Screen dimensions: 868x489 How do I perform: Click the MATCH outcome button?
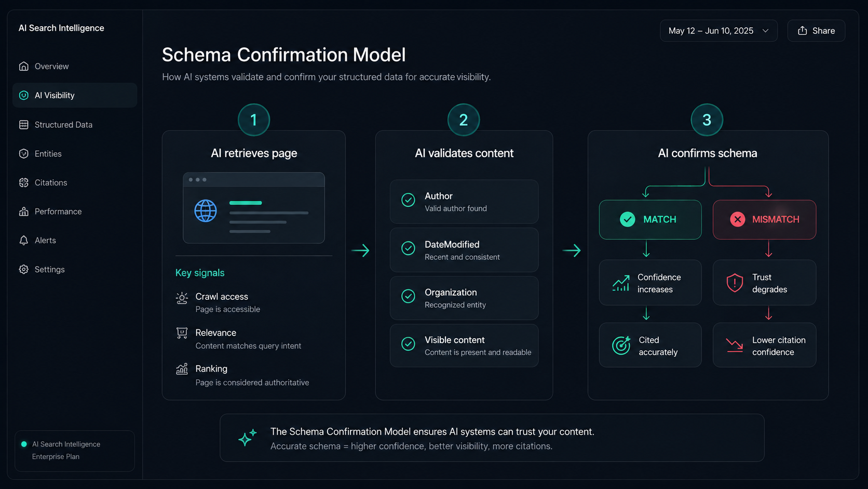pyautogui.click(x=650, y=219)
